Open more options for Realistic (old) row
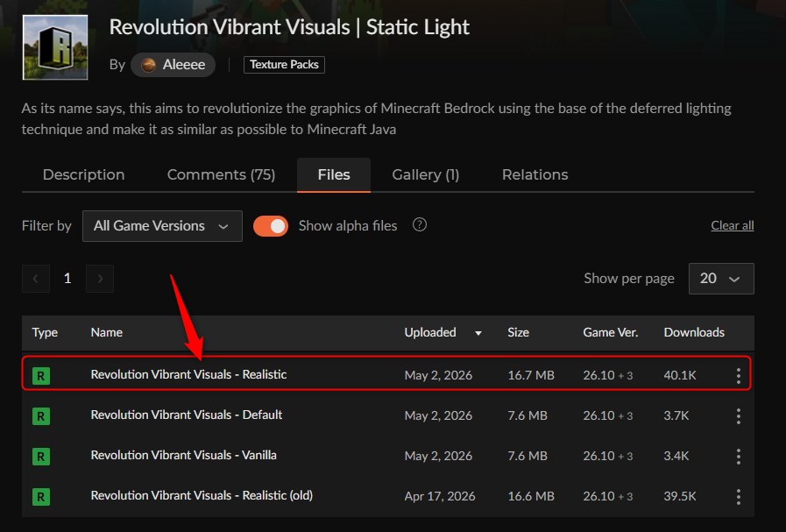Image resolution: width=786 pixels, height=532 pixels. [739, 497]
